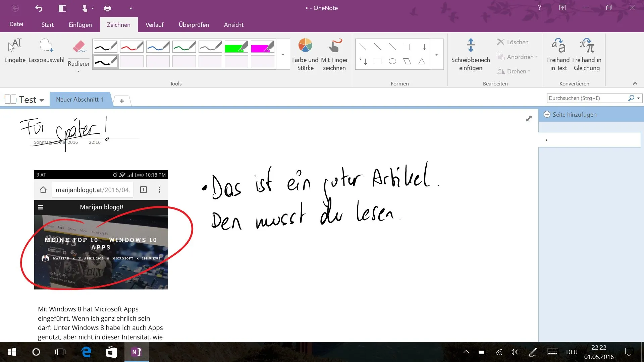The height and width of the screenshot is (362, 644).
Task: Select the elbow arrow connector shape
Action: [422, 47]
